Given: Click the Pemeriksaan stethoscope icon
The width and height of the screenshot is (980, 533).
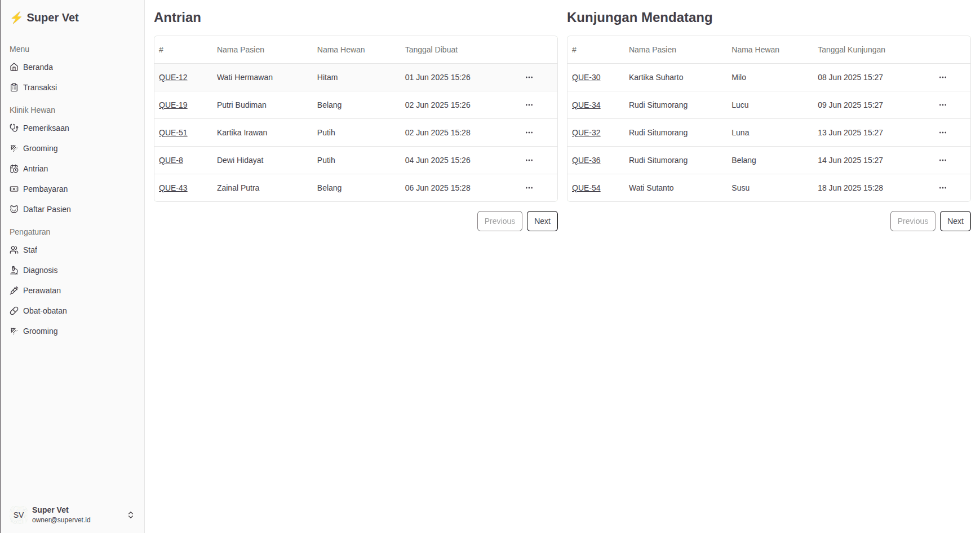Looking at the screenshot, I should [14, 128].
